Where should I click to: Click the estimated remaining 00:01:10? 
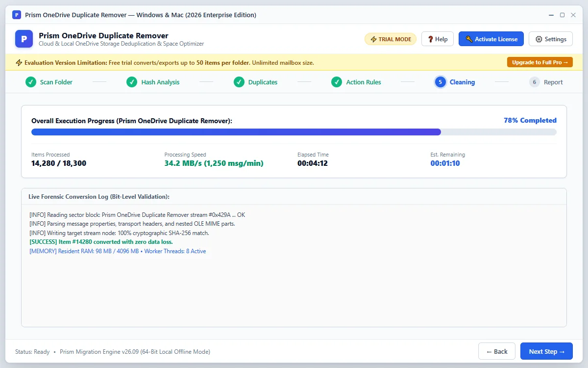tap(445, 163)
